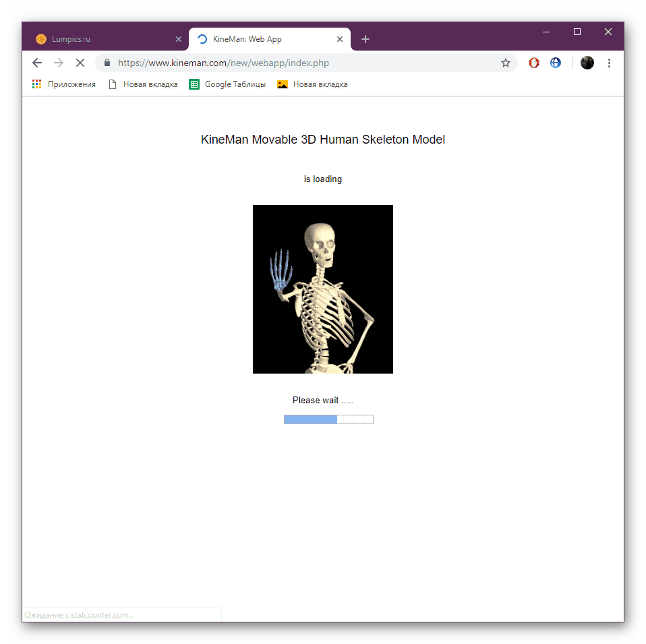The height and width of the screenshot is (644, 646).
Task: Stop loading the page with X button
Action: coord(80,63)
